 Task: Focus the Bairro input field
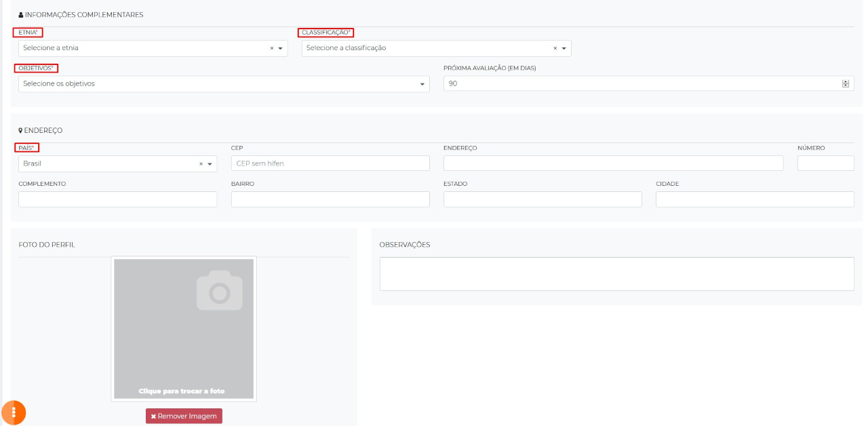pos(330,199)
